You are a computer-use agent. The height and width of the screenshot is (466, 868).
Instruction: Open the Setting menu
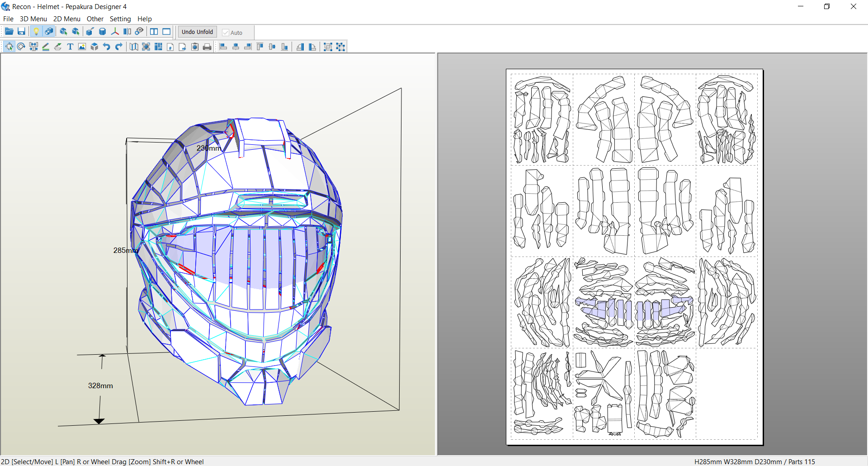(120, 19)
